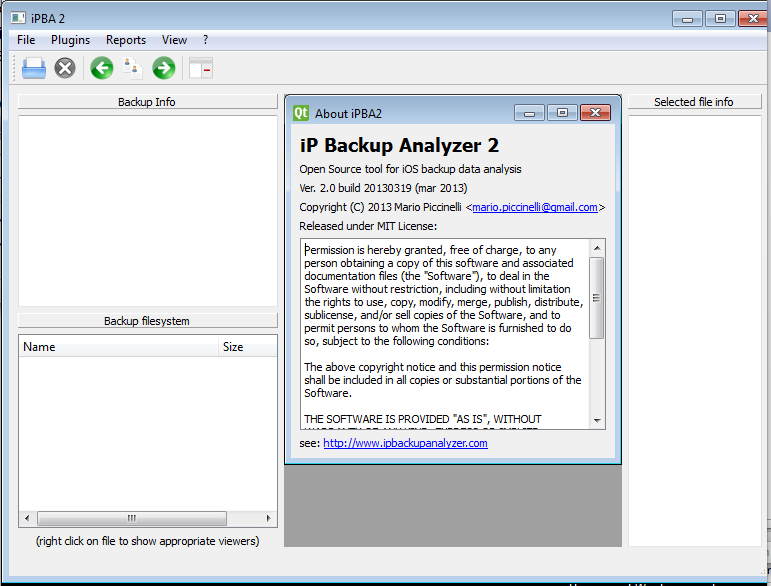Click the Backup Info panel header
The height and width of the screenshot is (586, 771).
coord(148,102)
